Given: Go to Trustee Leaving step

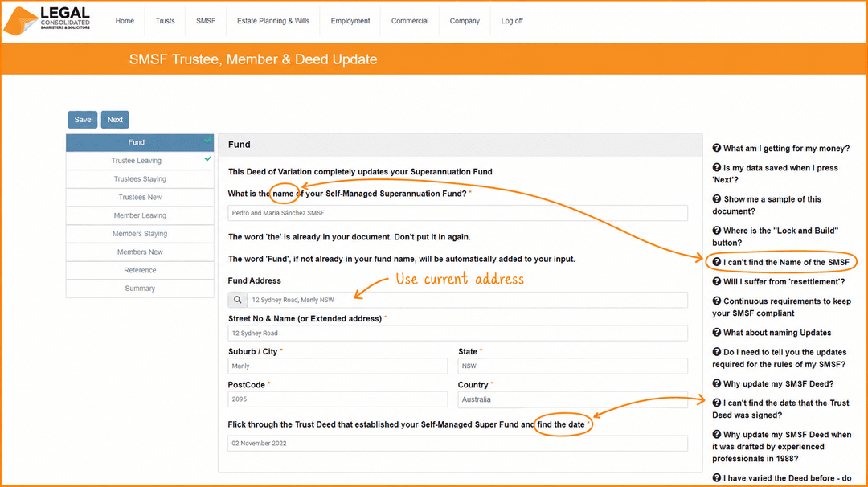Looking at the screenshot, I should pyautogui.click(x=140, y=161).
